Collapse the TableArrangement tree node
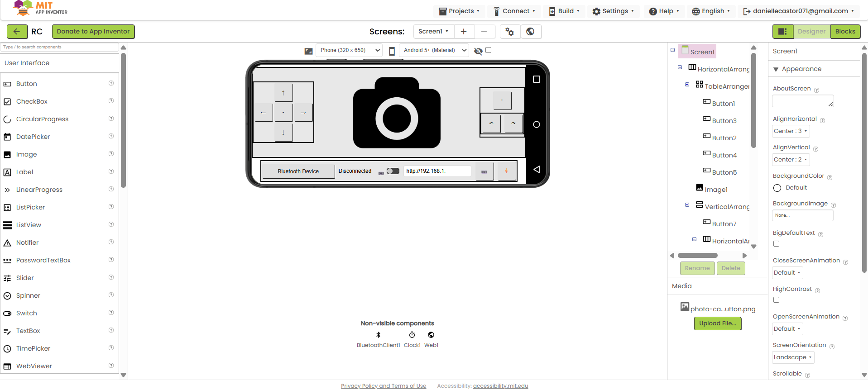 pos(687,85)
